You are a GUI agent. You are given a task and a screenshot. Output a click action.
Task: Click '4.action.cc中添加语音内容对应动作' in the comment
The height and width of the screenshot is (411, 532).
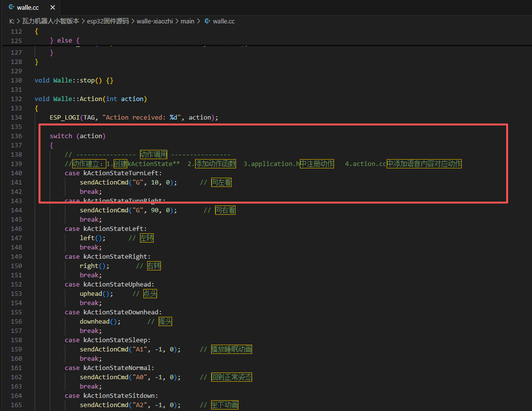[x=403, y=164]
